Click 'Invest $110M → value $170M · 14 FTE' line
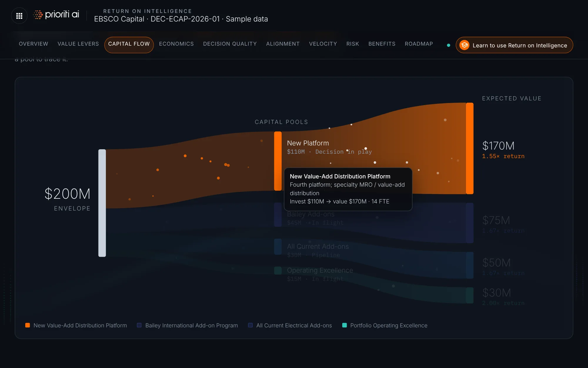Screen dimensions: 588x368 click(x=340, y=201)
